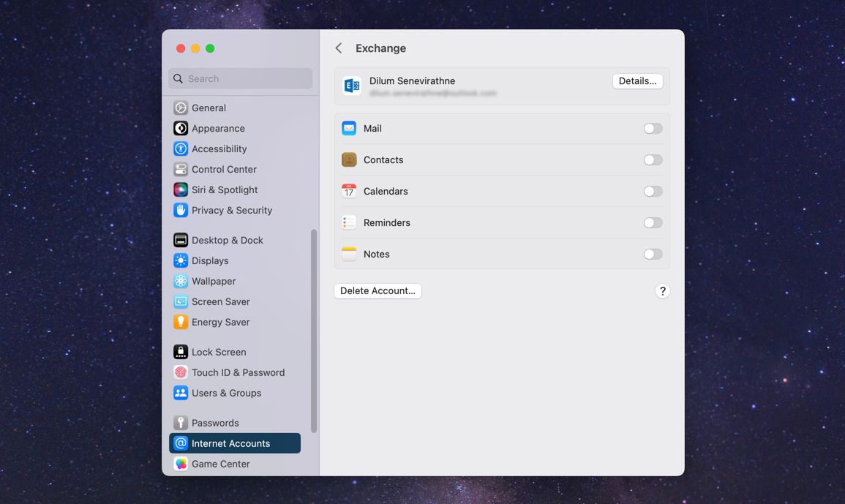Screen dimensions: 845x504
Task: Open the help question mark button
Action: pyautogui.click(x=662, y=291)
